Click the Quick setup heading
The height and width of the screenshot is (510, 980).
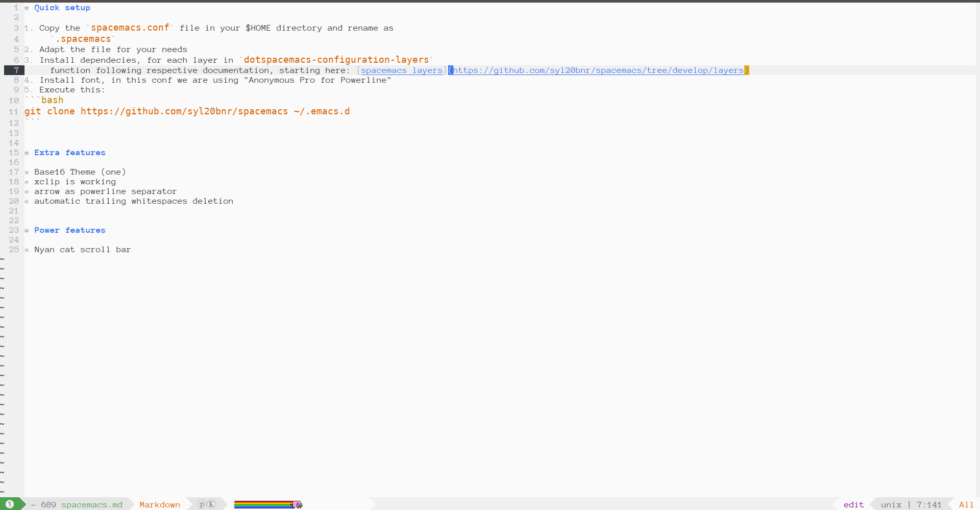click(x=62, y=8)
